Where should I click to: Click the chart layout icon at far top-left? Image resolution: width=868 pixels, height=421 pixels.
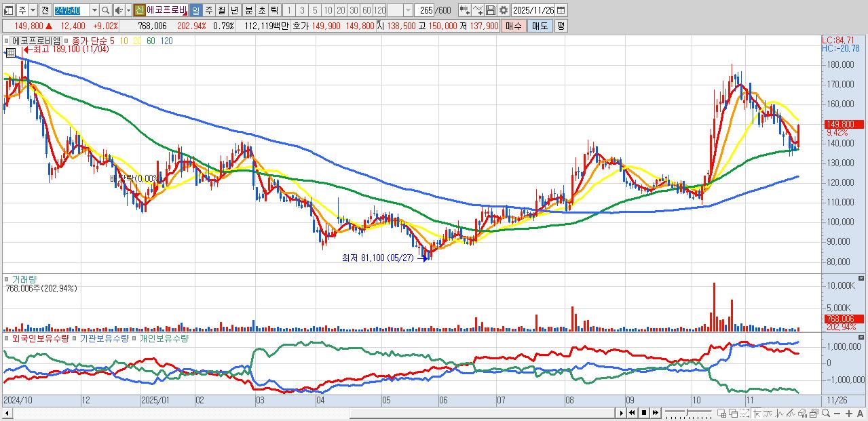(8, 10)
